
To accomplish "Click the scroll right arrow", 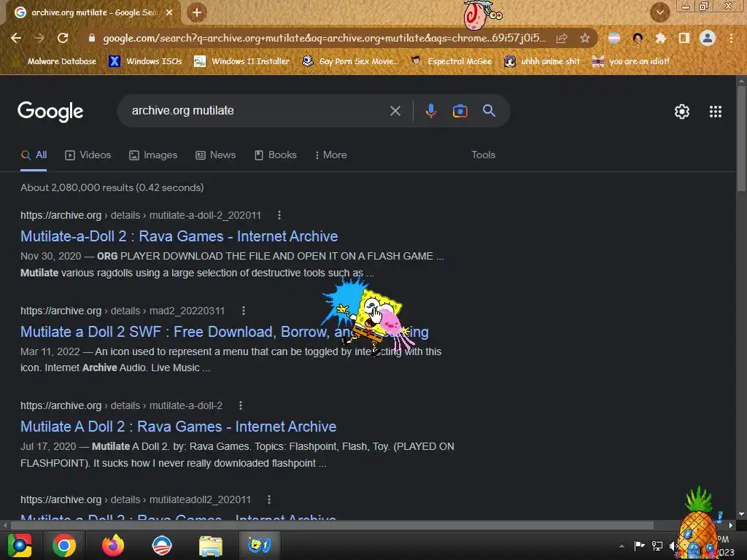I will 731,525.
